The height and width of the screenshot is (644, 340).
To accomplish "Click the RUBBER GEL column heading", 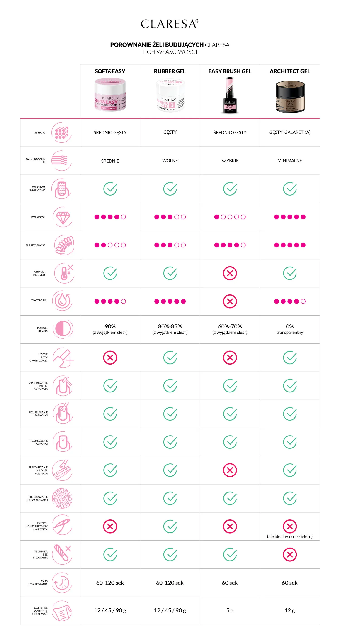I will [x=170, y=71].
